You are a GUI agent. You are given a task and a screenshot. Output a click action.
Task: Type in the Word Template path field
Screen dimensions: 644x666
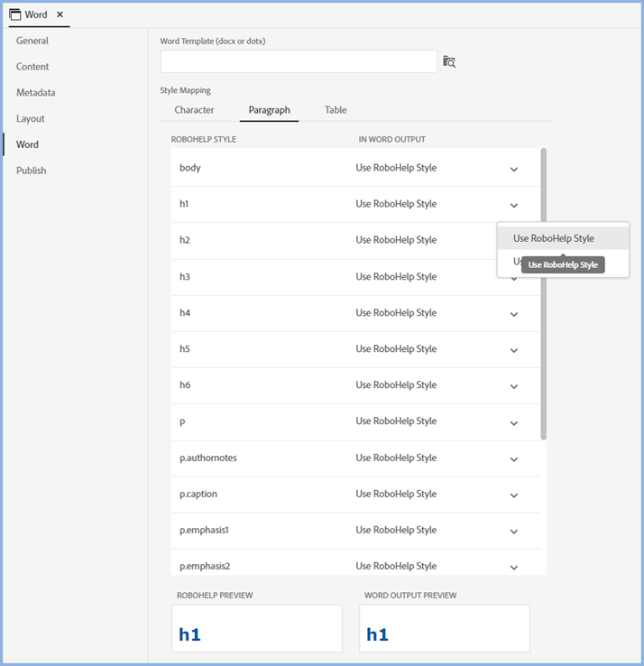pos(299,61)
